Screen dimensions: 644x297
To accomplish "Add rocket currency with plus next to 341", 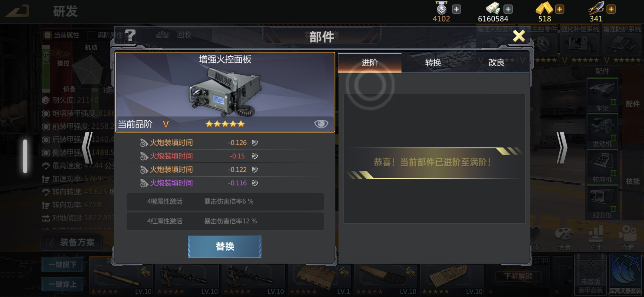I will (x=611, y=10).
